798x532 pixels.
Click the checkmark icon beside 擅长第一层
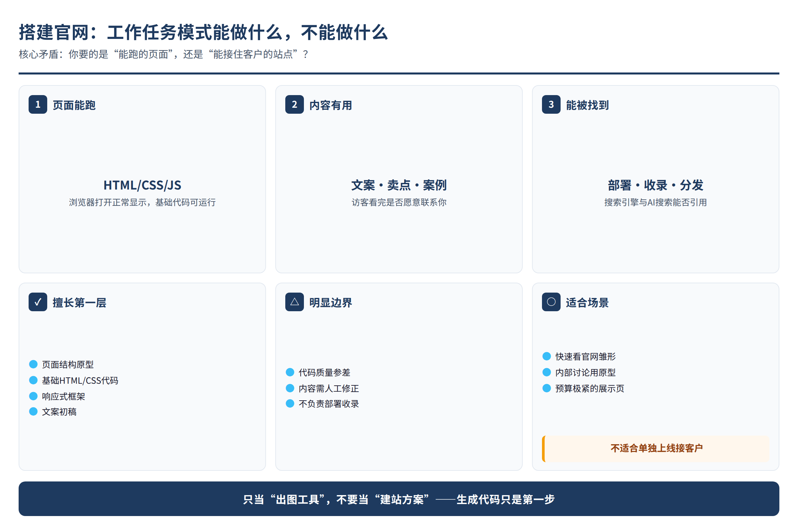38,302
